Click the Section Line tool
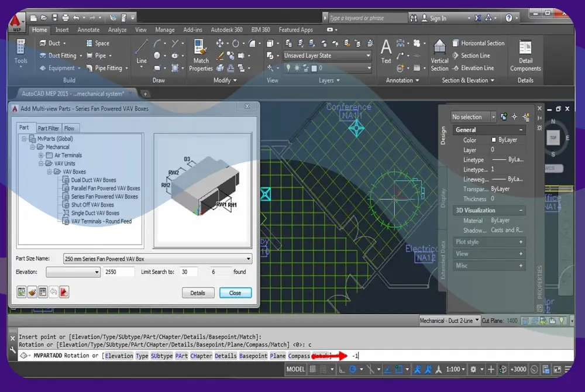The width and height of the screenshot is (585, 392). [471, 56]
